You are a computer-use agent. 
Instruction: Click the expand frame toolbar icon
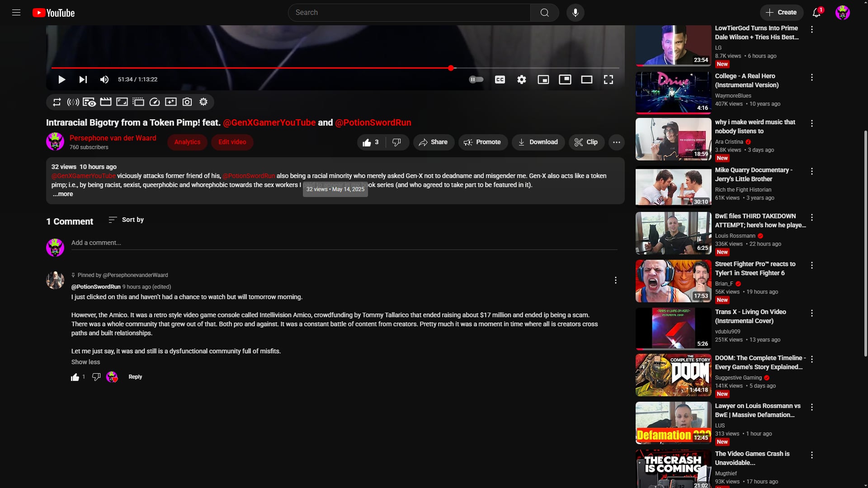click(x=122, y=102)
